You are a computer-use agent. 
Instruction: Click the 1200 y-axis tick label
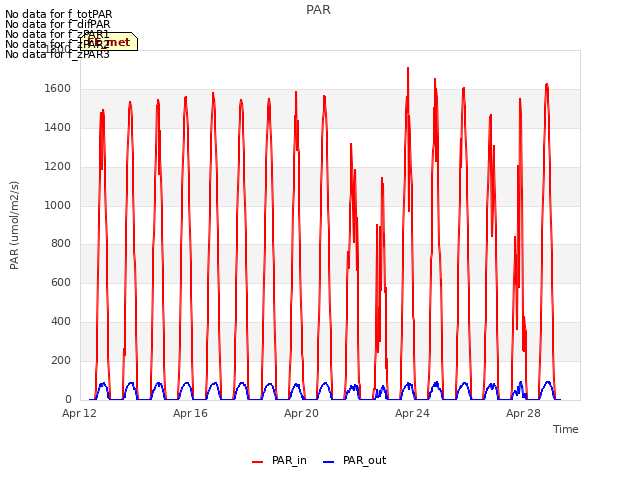[x=58, y=167]
